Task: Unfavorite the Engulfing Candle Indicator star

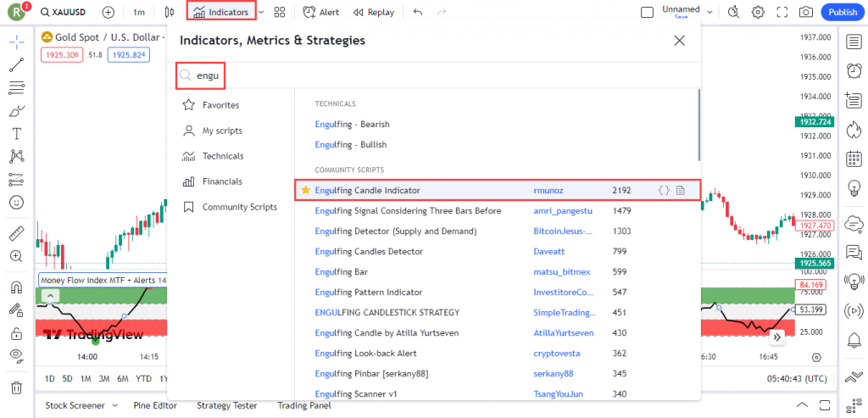Action: (x=305, y=190)
